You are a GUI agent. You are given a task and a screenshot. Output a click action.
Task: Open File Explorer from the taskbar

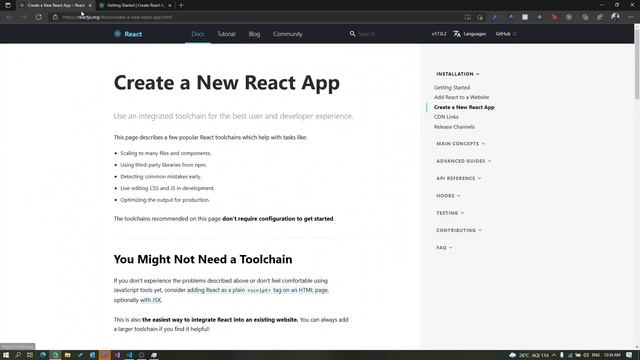pos(67,355)
